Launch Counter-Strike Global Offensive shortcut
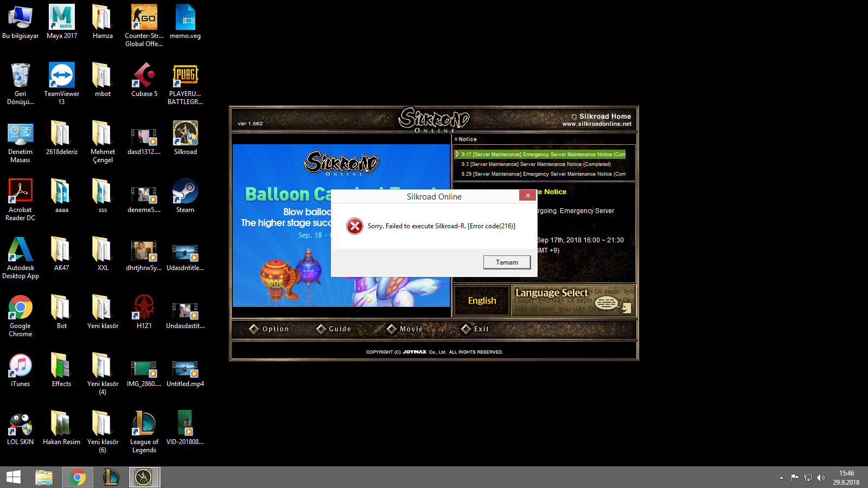 coord(144,25)
